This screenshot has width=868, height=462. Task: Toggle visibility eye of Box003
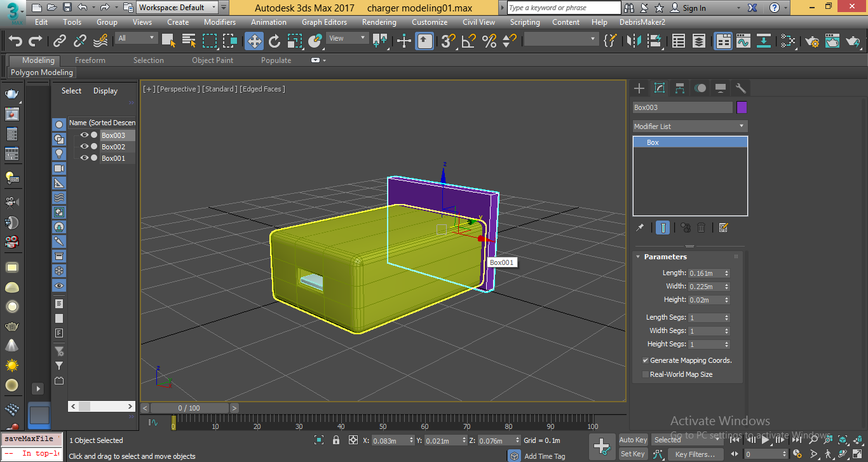click(84, 135)
